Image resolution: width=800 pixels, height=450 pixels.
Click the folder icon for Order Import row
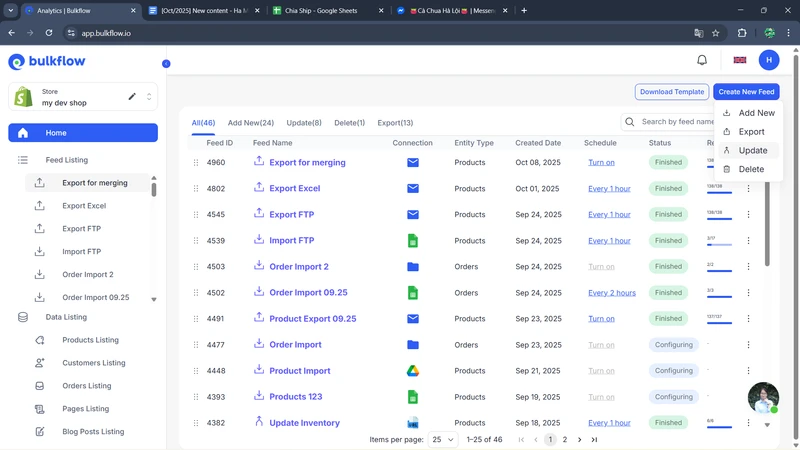coord(412,345)
